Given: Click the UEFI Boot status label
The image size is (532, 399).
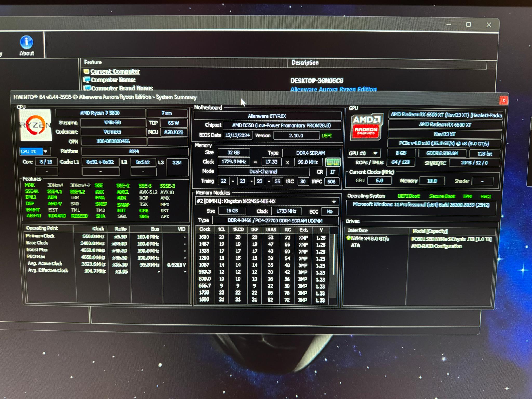Looking at the screenshot, I should (409, 196).
